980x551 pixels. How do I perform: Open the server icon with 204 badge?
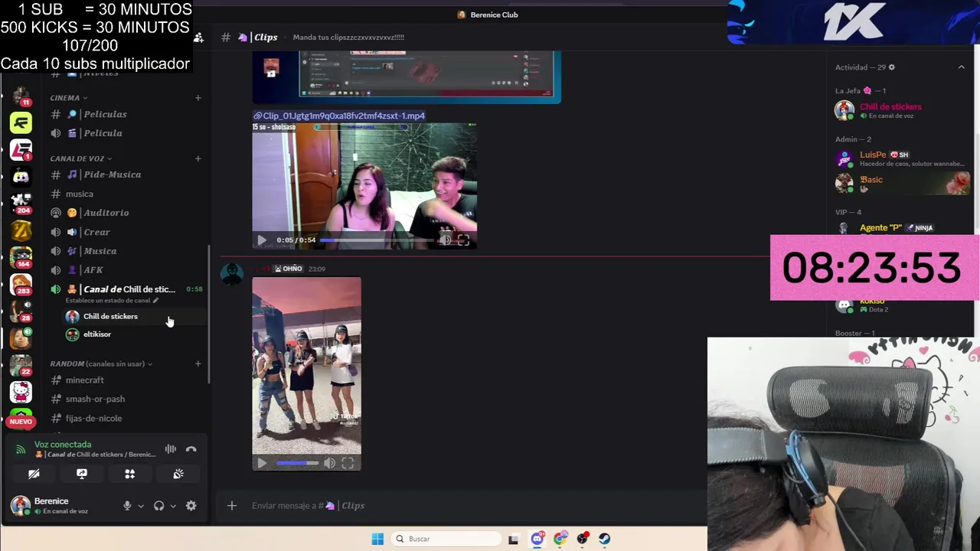21,204
